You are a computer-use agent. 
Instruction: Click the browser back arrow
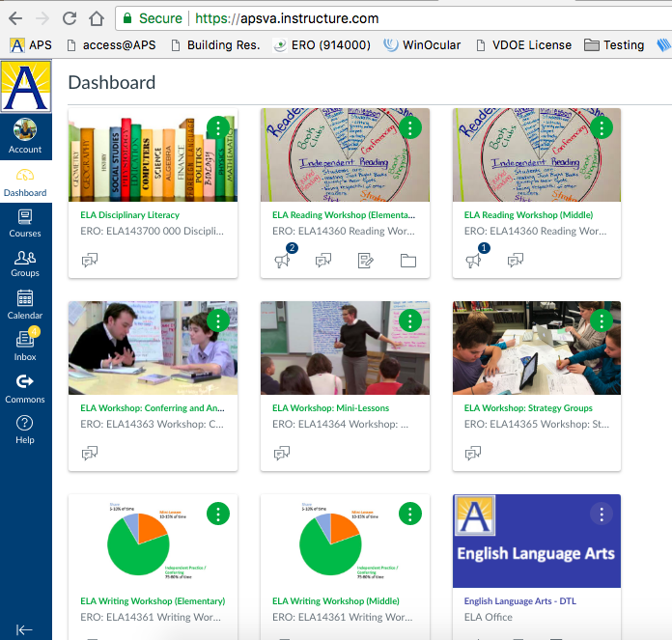tap(15, 18)
